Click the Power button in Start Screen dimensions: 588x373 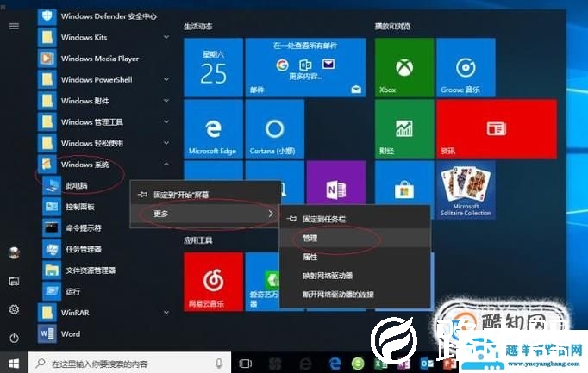point(15,338)
